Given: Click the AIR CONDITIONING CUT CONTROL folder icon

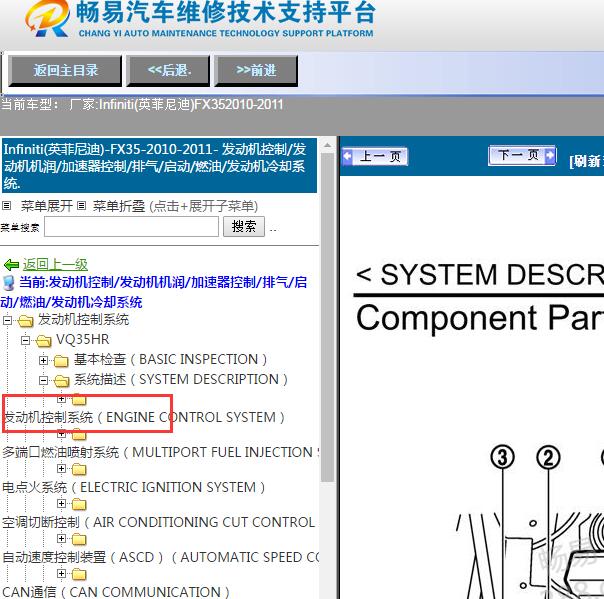Looking at the screenshot, I should coord(79,504).
